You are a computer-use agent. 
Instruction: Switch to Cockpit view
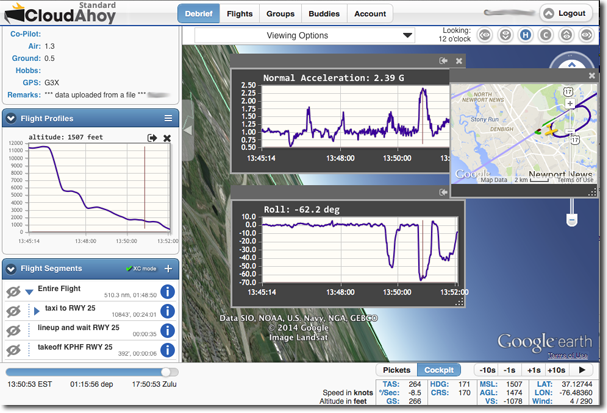tap(439, 370)
